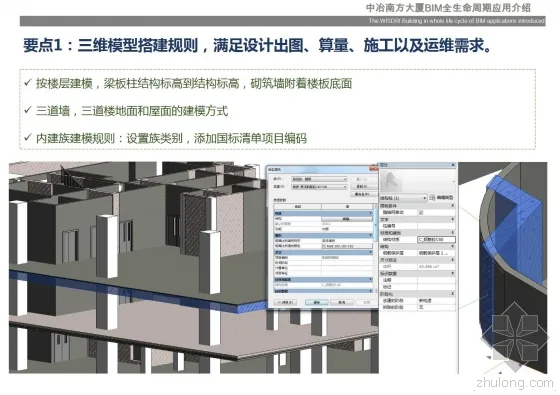The width and height of the screenshot is (560, 395).
Task: Close the Type Properties dialog with red X
Action: (x=374, y=168)
